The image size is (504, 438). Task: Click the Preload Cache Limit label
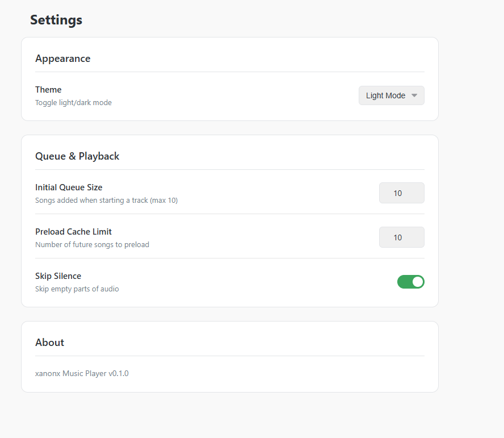73,232
